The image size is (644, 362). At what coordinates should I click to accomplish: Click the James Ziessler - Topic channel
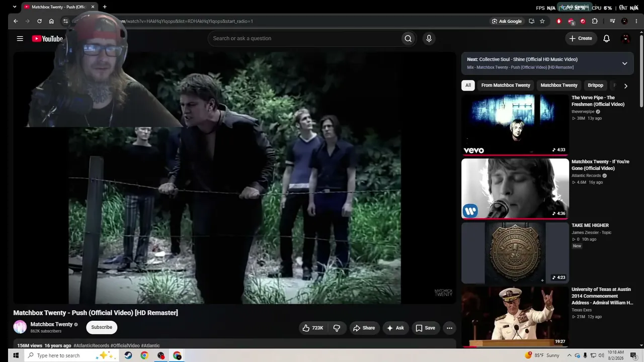[x=591, y=233]
